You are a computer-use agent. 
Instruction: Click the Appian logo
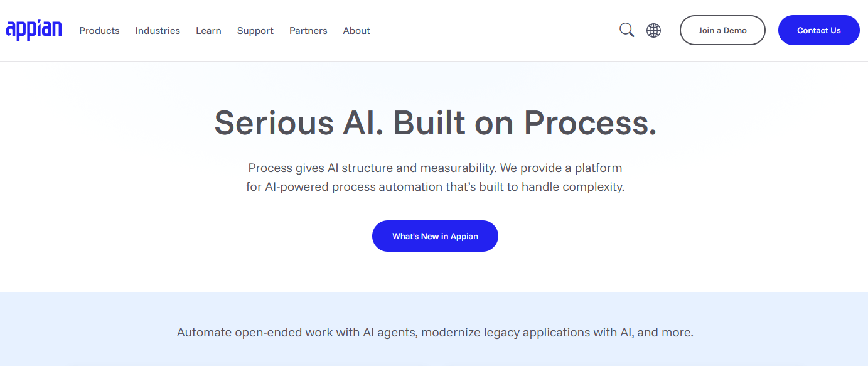pos(34,30)
